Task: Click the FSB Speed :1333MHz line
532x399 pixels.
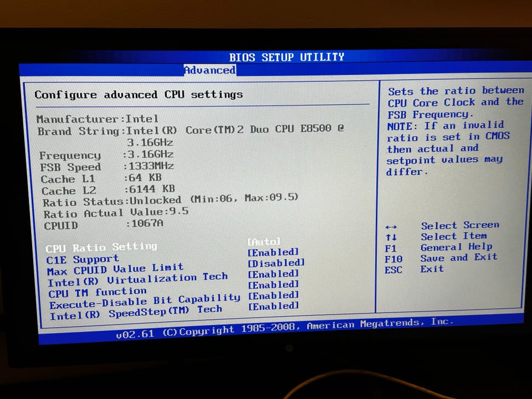Action: click(107, 167)
